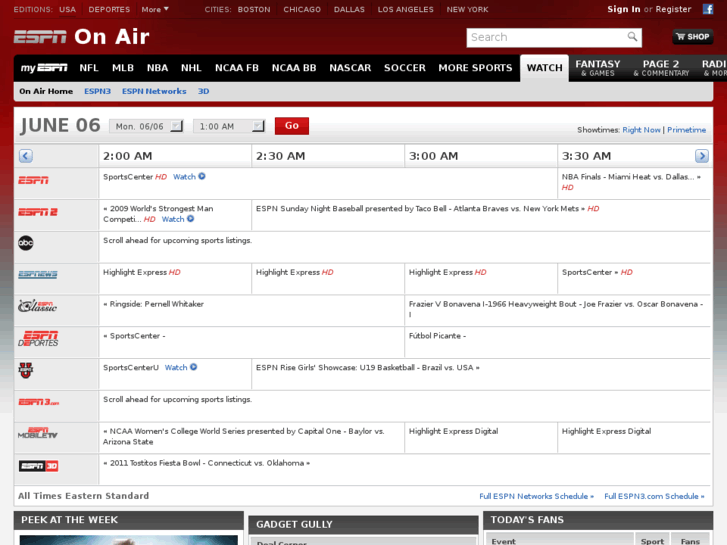Click the ESPN2 channel logo
This screenshot has height=545, width=727.
[37, 212]
